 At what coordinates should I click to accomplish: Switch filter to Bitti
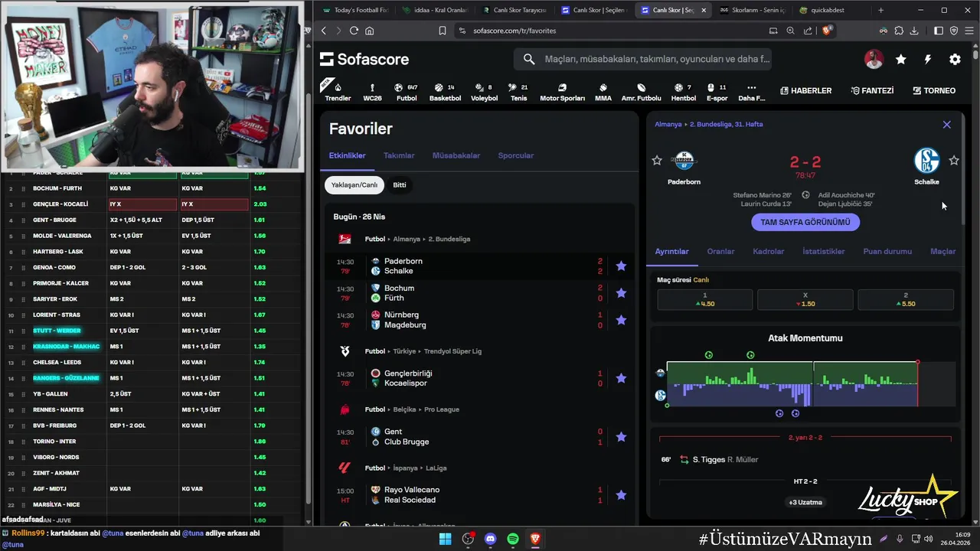(400, 185)
